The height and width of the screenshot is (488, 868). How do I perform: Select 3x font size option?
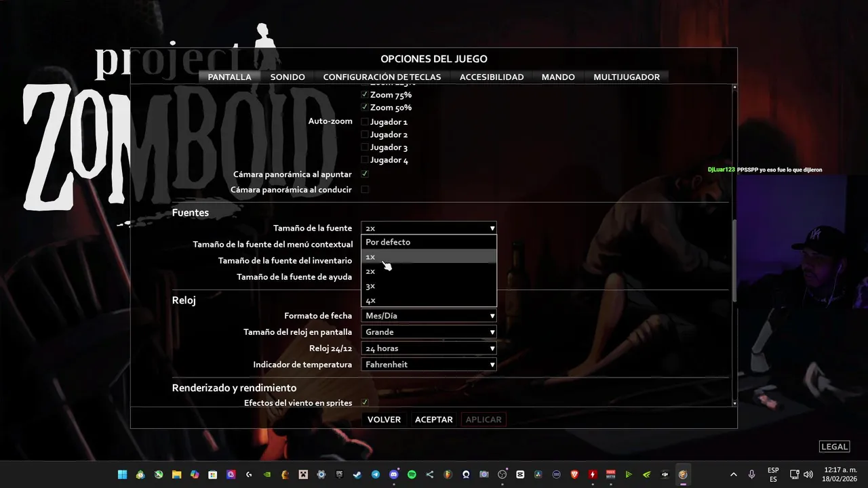pos(429,285)
